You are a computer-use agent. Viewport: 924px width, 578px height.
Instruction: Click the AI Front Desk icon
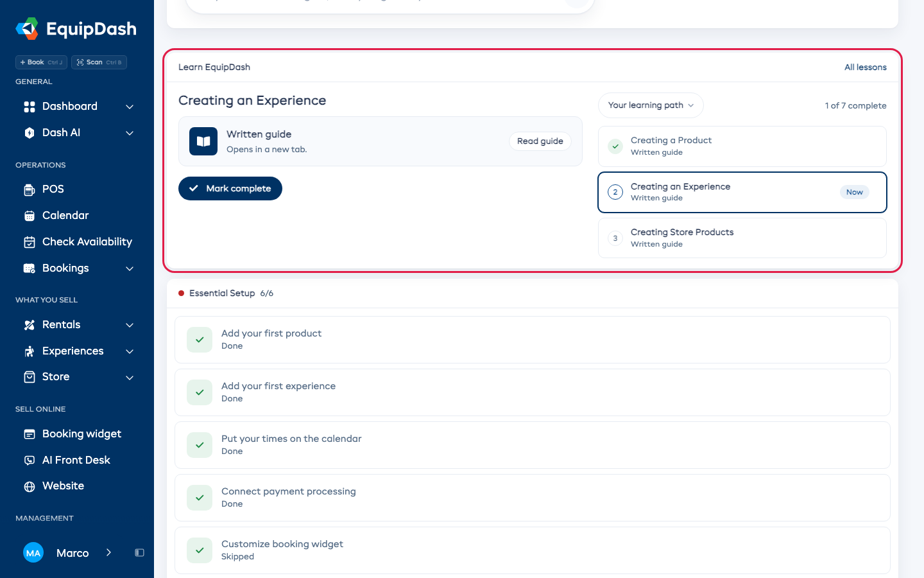tap(30, 460)
